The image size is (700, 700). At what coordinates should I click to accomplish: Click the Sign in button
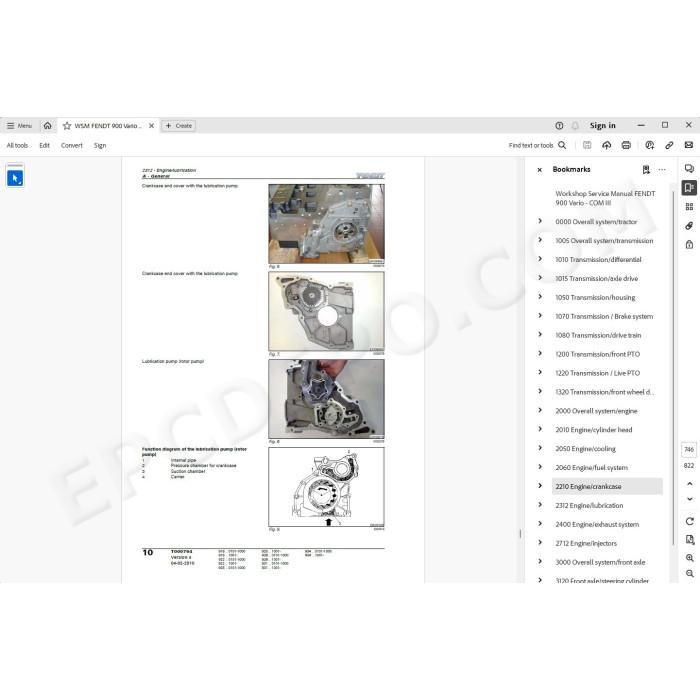pyautogui.click(x=602, y=126)
